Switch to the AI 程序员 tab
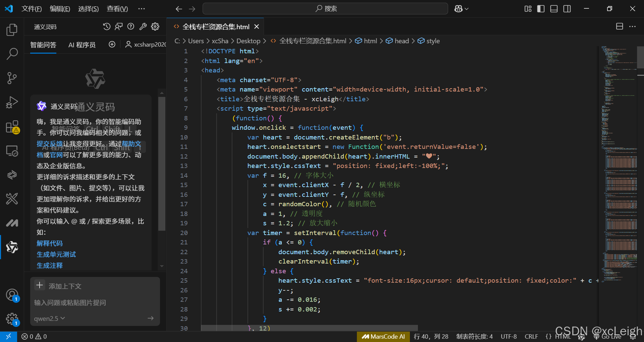The image size is (644, 342). click(x=82, y=45)
